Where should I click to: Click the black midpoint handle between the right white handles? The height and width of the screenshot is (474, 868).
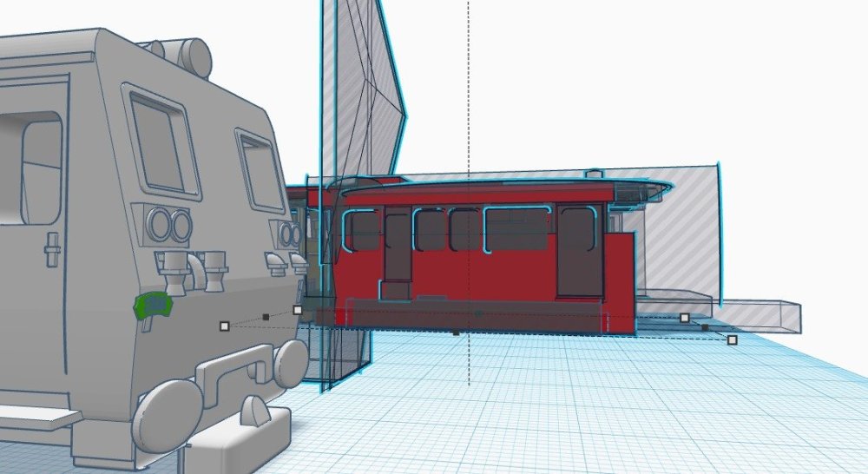pyautogui.click(x=705, y=328)
